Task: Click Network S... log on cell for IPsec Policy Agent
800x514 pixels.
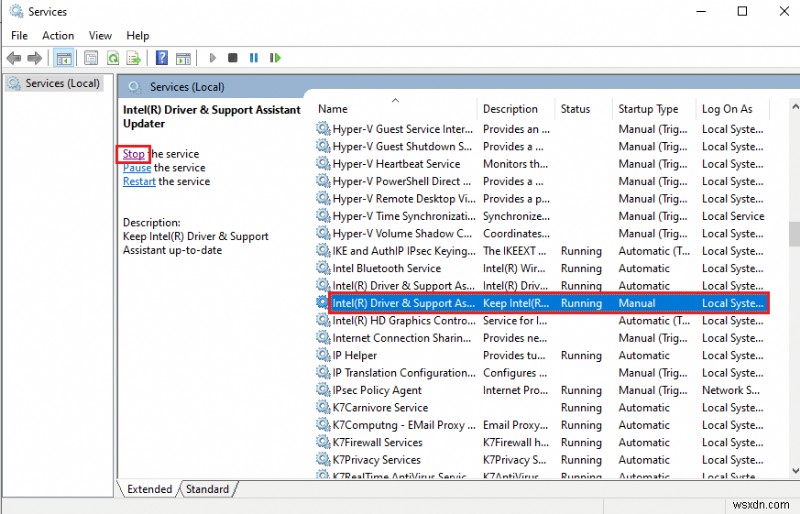Action: click(731, 390)
